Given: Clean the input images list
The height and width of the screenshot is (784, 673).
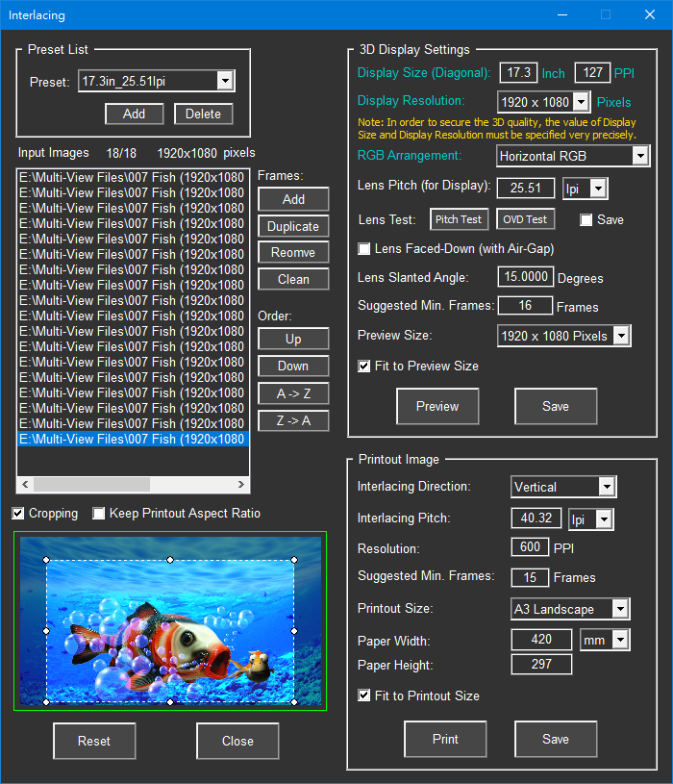Looking at the screenshot, I should pyautogui.click(x=293, y=279).
